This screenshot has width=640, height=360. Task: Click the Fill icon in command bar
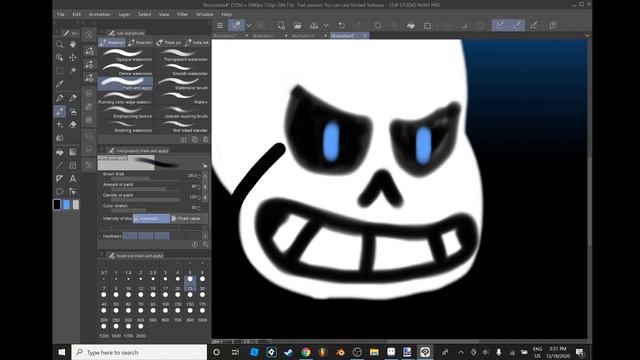pos(411,25)
